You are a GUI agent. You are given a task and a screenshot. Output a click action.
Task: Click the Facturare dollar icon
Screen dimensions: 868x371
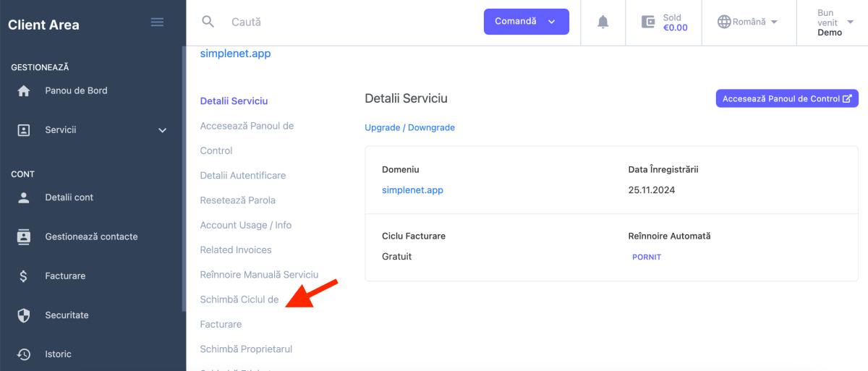(x=24, y=276)
